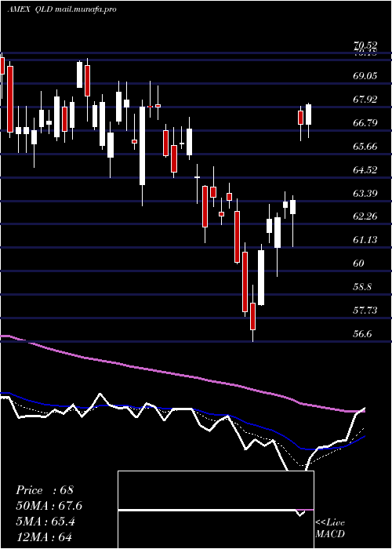Select the 70.52 price axis label
392x549 pixels.
click(366, 45)
